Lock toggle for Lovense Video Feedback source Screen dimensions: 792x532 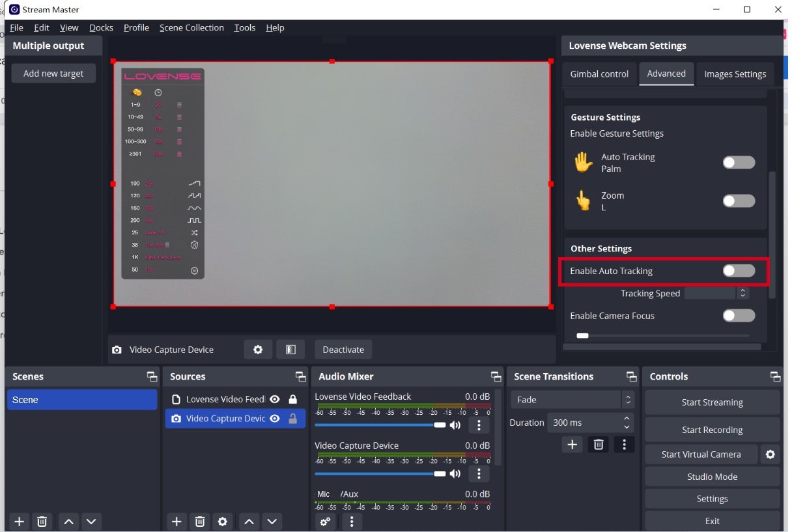(292, 399)
